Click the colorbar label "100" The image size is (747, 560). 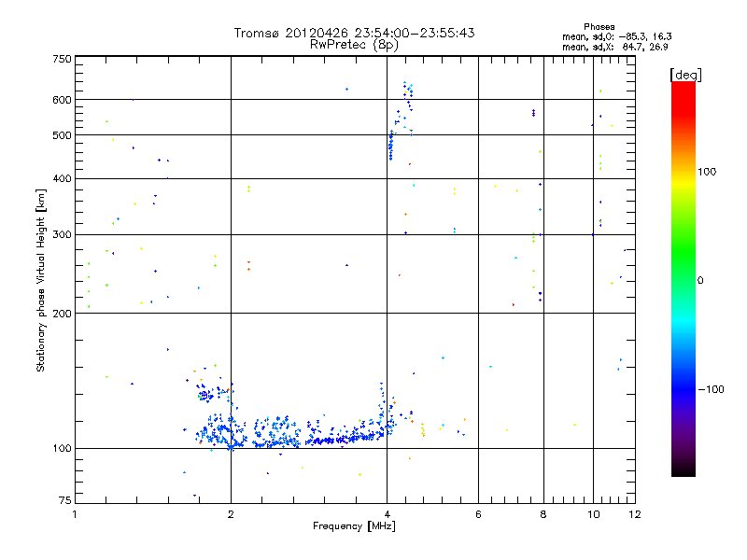click(x=707, y=172)
